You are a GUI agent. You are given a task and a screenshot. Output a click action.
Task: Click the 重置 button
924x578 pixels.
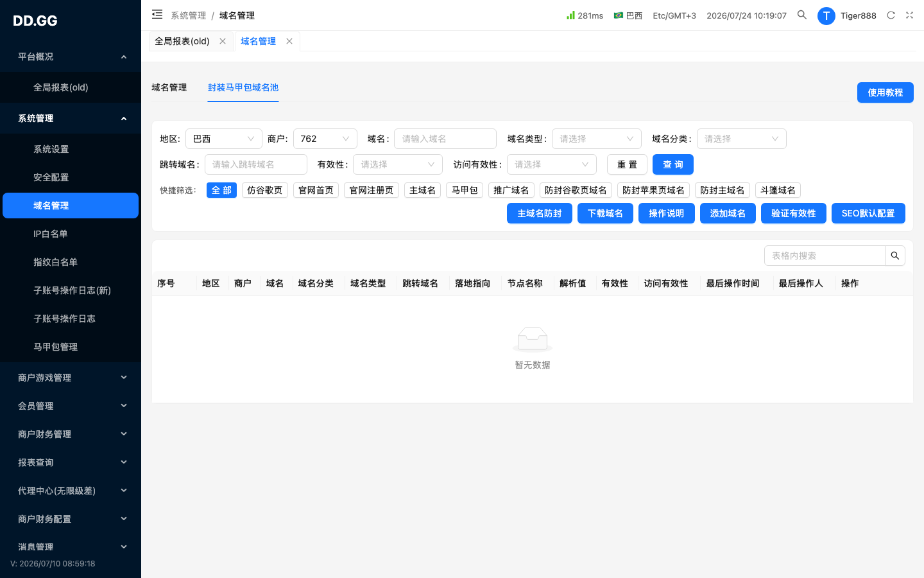pyautogui.click(x=627, y=164)
